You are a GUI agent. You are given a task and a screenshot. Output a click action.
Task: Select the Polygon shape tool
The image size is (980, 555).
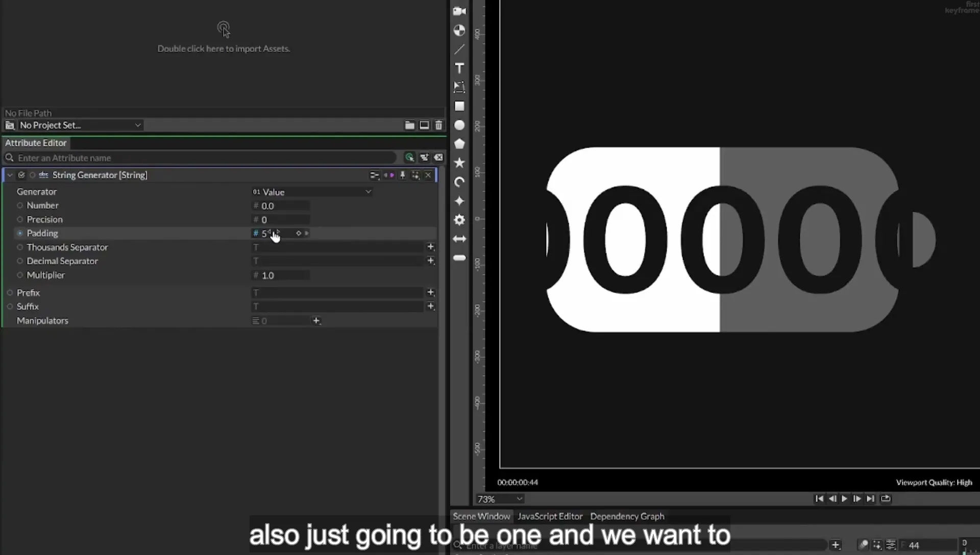(x=459, y=144)
